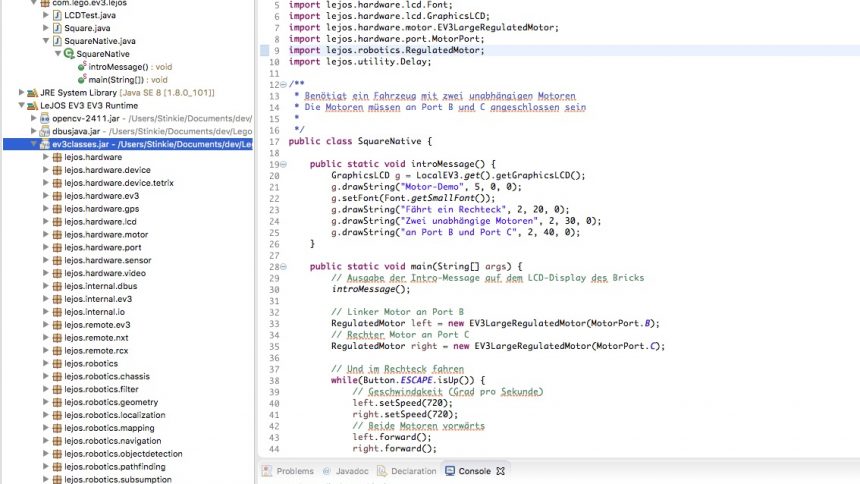Fold introMessage method at line 19

click(x=284, y=164)
